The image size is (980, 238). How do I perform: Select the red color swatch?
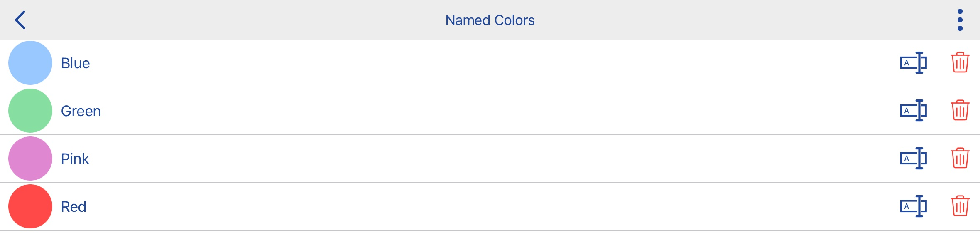(30, 206)
